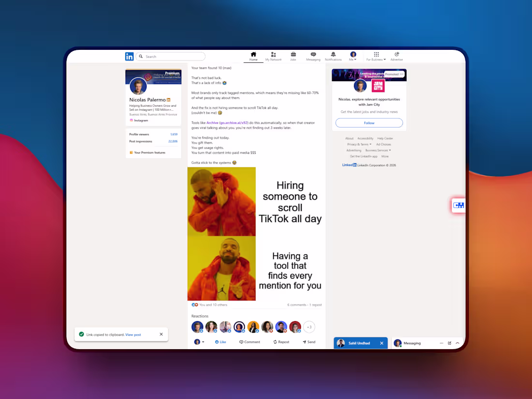The height and width of the screenshot is (399, 532).
Task: Click the Advertise icon in navbar
Action: [x=397, y=54]
